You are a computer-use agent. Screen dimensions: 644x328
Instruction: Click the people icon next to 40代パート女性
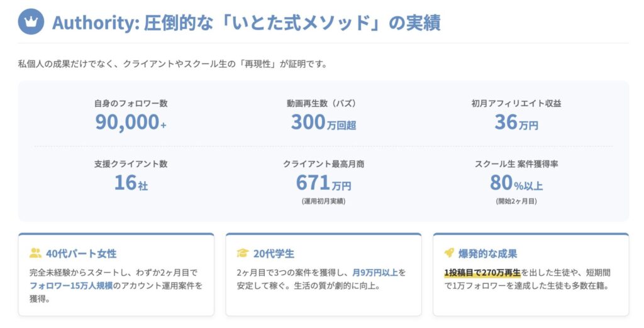pyautogui.click(x=35, y=253)
